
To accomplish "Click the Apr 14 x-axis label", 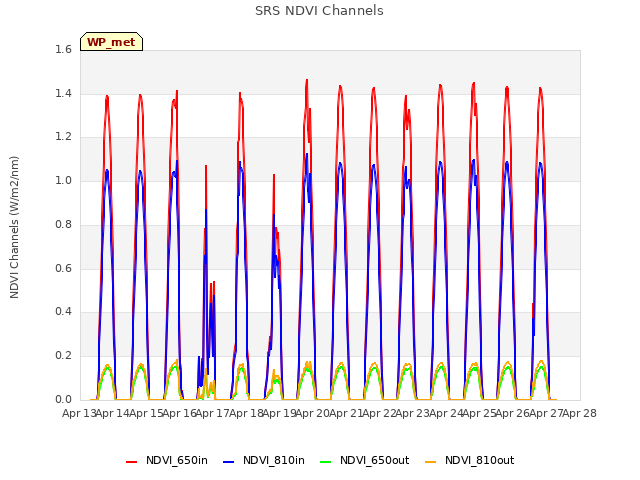I will tap(113, 414).
